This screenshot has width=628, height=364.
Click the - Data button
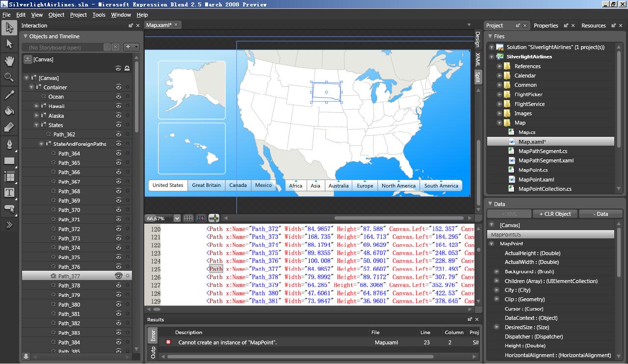(601, 214)
